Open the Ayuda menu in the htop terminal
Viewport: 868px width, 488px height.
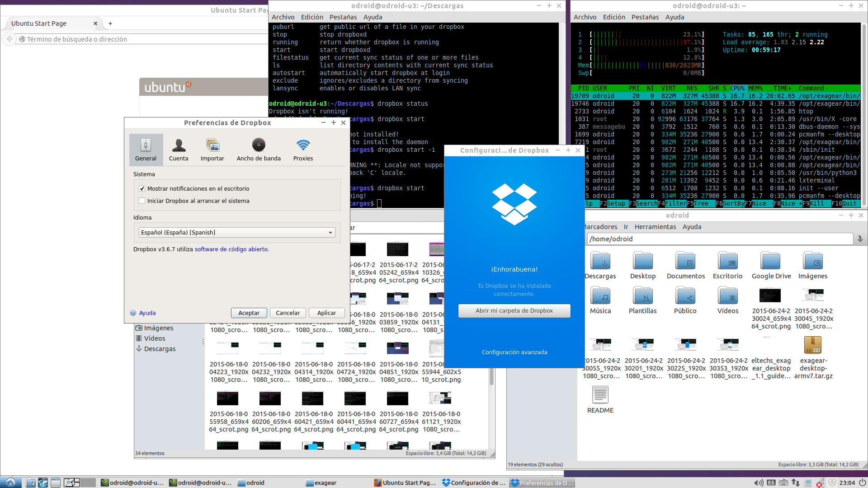tap(675, 17)
